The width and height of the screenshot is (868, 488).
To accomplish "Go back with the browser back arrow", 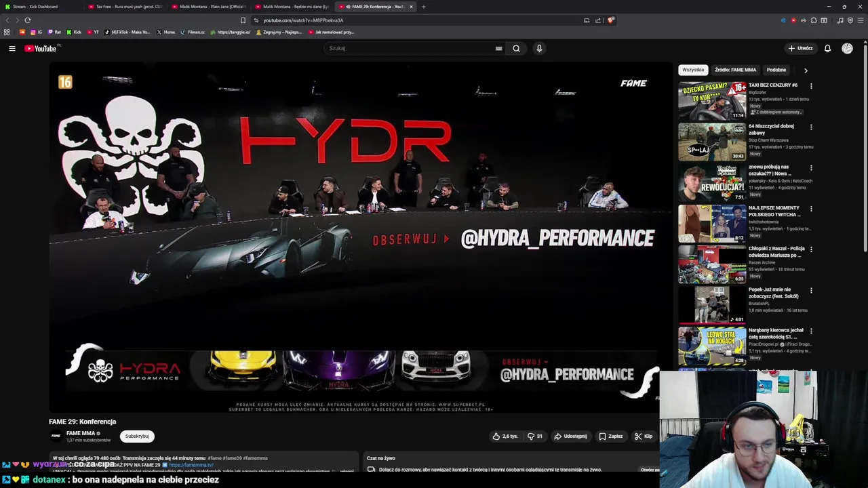I will pyautogui.click(x=8, y=20).
